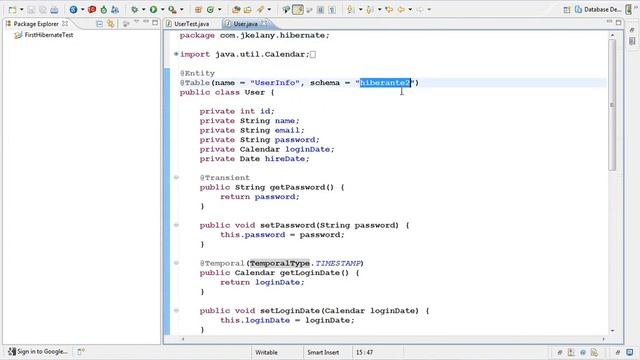Image resolution: width=640 pixels, height=360 pixels.
Task: Maximize the Package Explorer panel
Action: pos(155,23)
